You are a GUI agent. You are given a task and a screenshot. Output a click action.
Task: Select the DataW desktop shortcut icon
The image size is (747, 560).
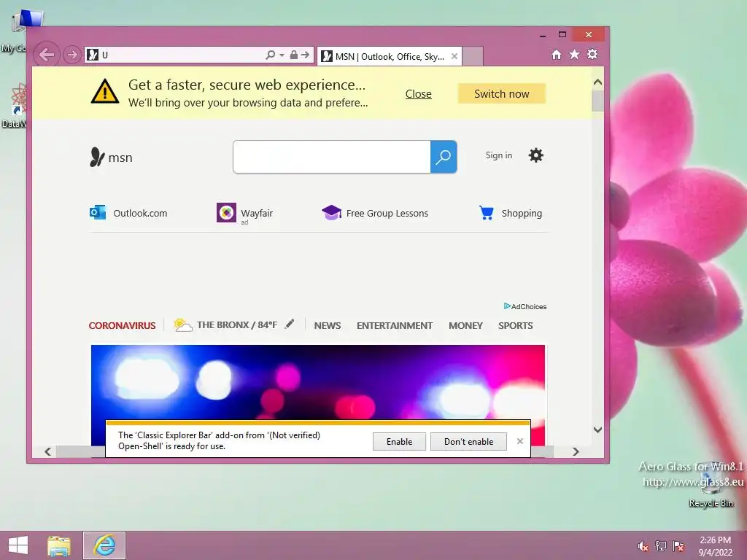point(15,106)
